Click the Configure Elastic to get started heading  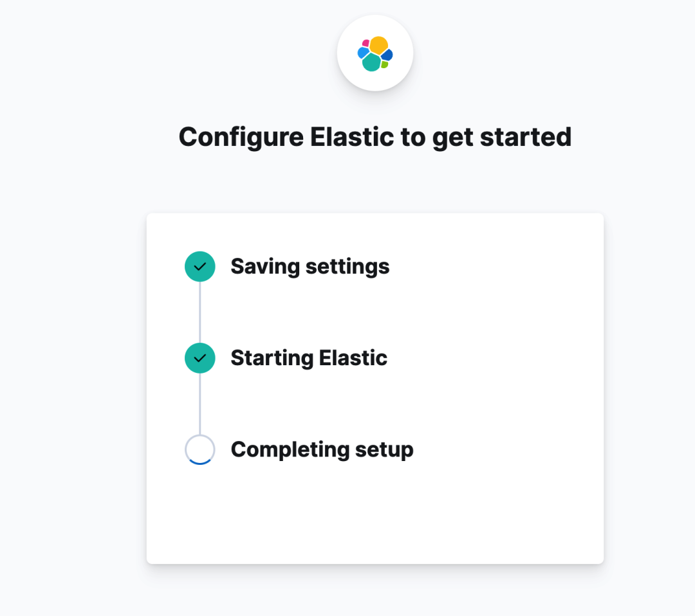(x=375, y=136)
